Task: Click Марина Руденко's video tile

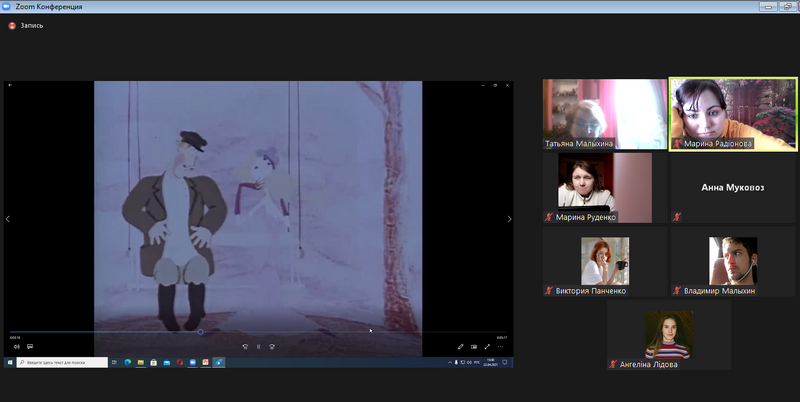Action: point(605,188)
